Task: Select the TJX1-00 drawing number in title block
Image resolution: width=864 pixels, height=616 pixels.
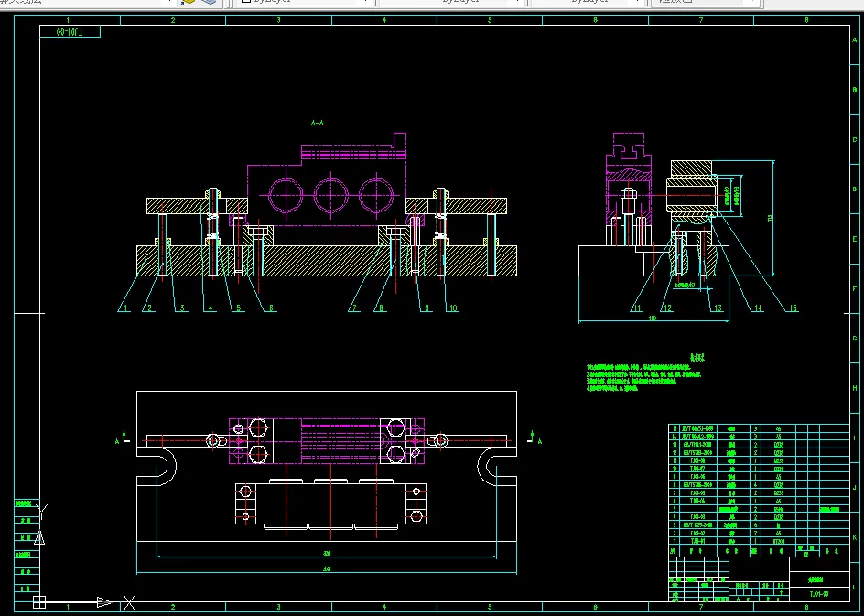Action: pyautogui.click(x=819, y=595)
